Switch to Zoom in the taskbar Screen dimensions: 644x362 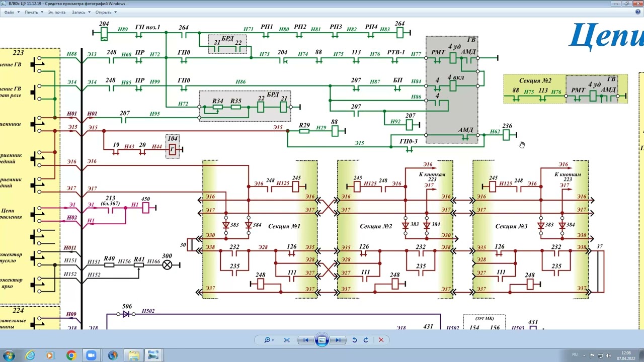(91, 355)
